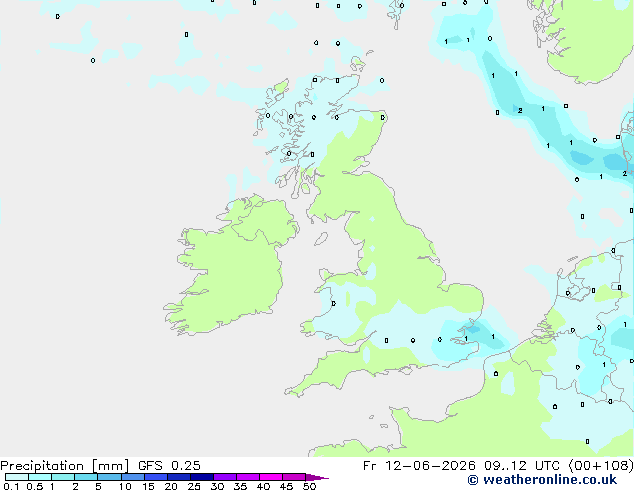Click the above-50 mm arrow tip of legend
The width and height of the screenshot is (634, 490).
[317, 477]
